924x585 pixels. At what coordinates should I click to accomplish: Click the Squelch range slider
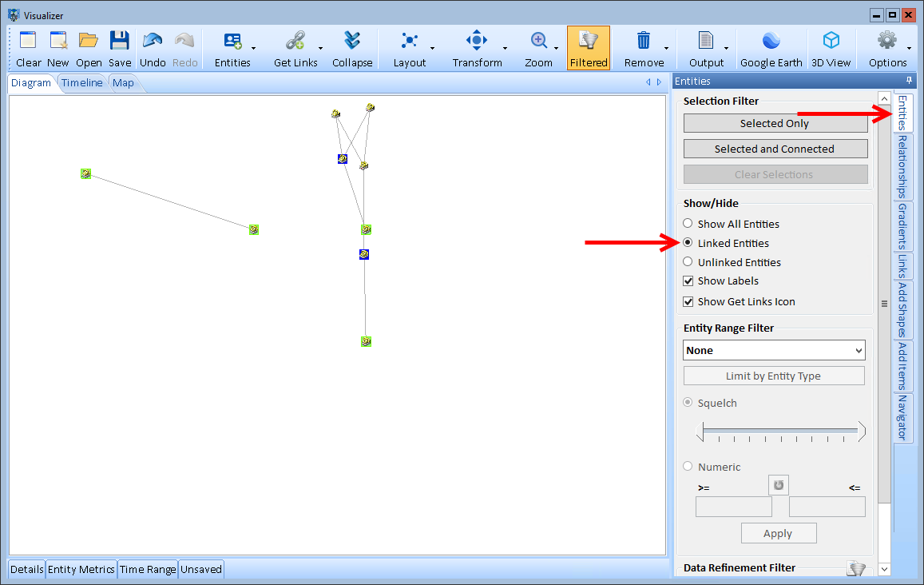click(781, 432)
